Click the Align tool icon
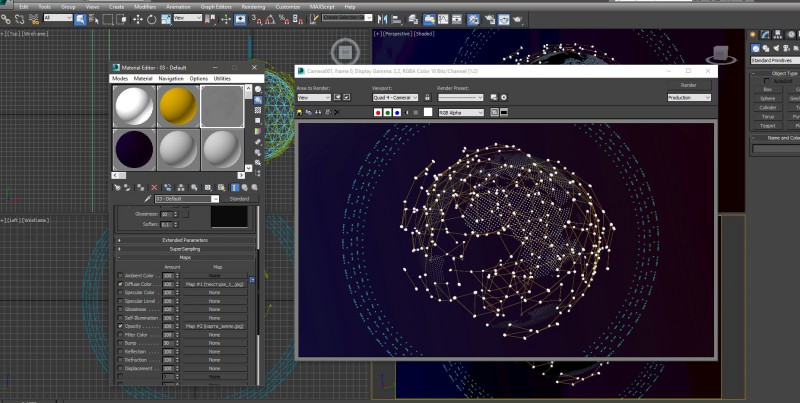 396,19
